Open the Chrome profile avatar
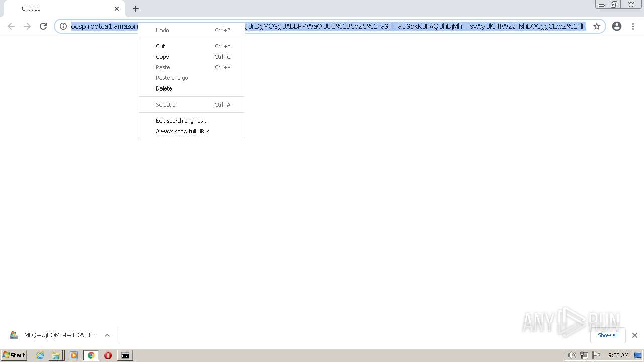 (617, 26)
